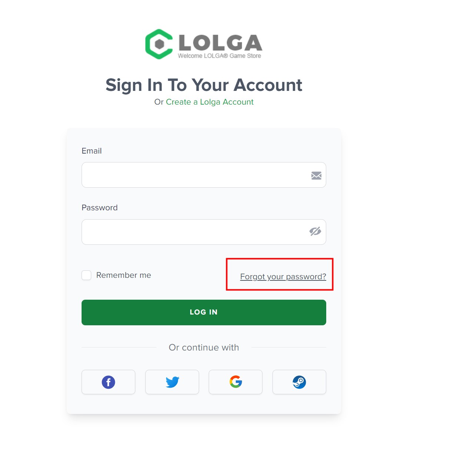This screenshot has height=464, width=476.
Task: Focus the Email input field
Action: point(204,175)
